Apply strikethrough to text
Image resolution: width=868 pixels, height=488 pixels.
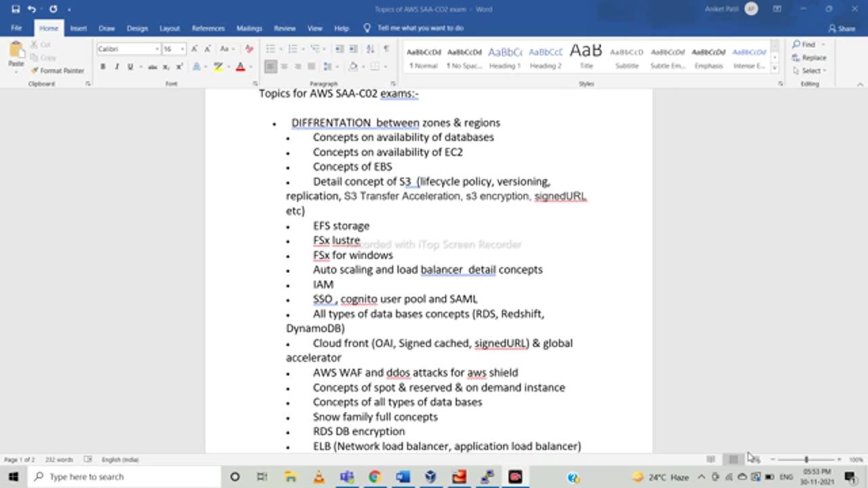click(153, 66)
